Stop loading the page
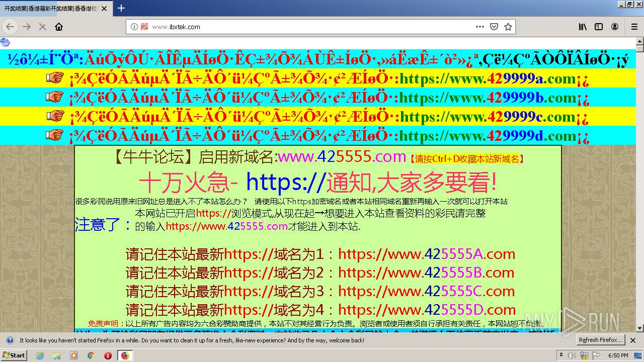Image resolution: width=644 pixels, height=362 pixels. [x=43, y=27]
